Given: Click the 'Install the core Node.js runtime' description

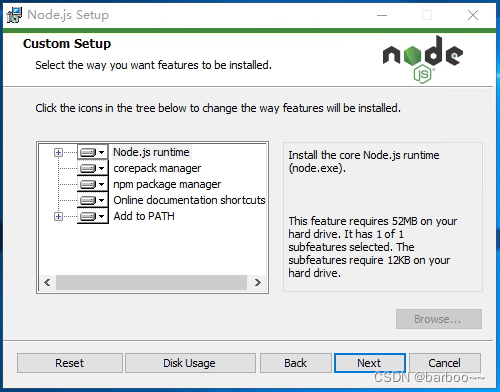Looking at the screenshot, I should [x=364, y=162].
